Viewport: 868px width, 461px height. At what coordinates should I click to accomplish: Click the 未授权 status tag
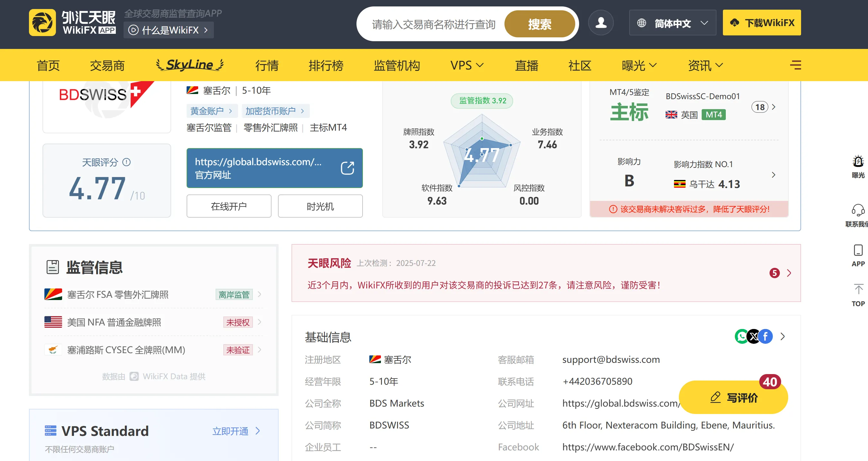coord(238,322)
